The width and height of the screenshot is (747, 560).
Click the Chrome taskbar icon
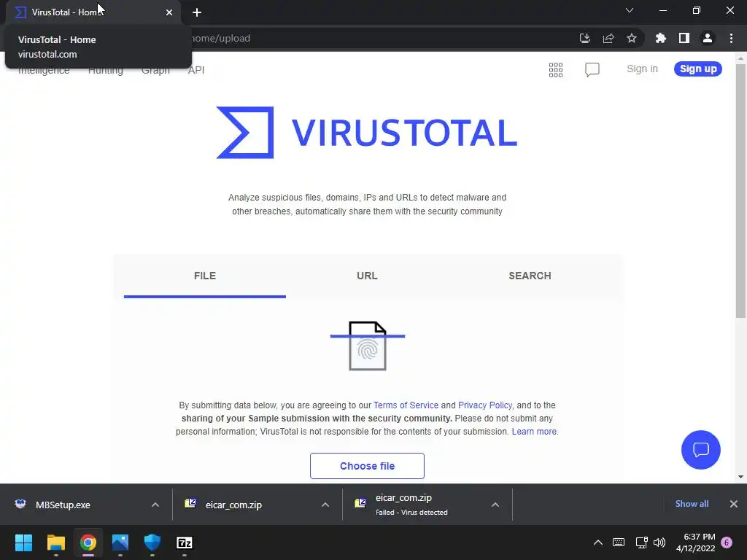pyautogui.click(x=88, y=542)
